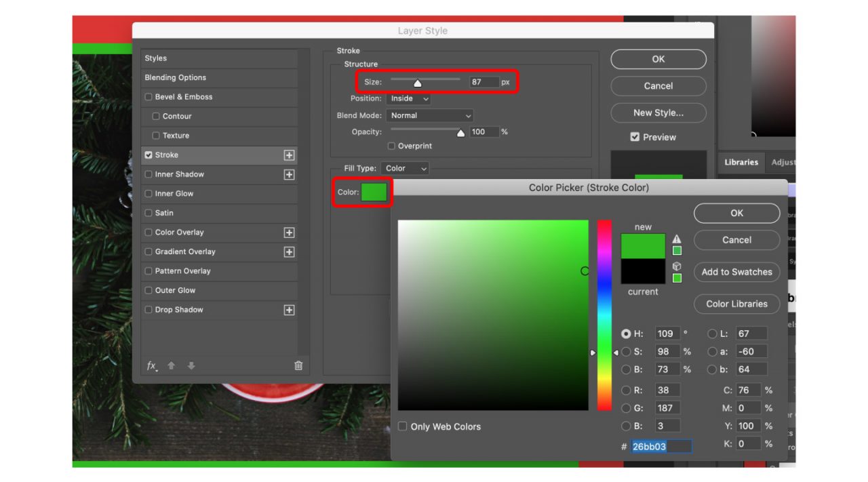Add a second Color Overlay via plus icon
This screenshot has height=482, width=868.
pyautogui.click(x=289, y=232)
